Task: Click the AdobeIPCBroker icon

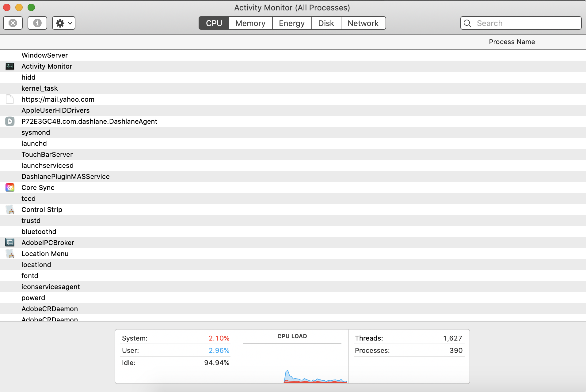Action: coord(10,243)
